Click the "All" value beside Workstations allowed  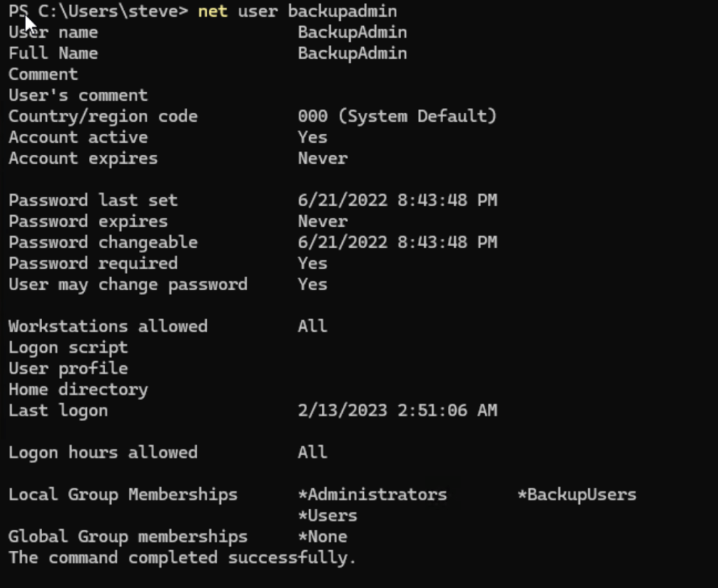pyautogui.click(x=312, y=327)
